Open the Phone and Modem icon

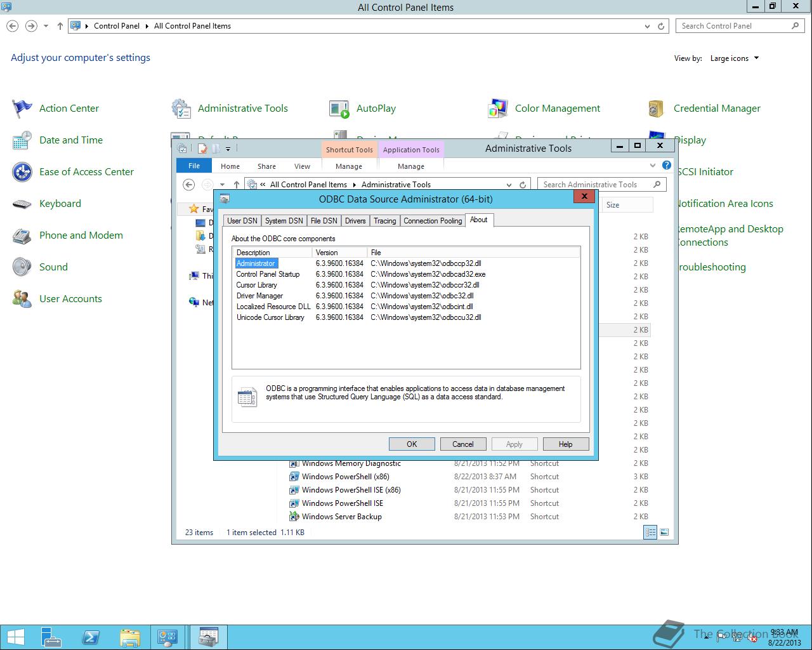pos(22,235)
